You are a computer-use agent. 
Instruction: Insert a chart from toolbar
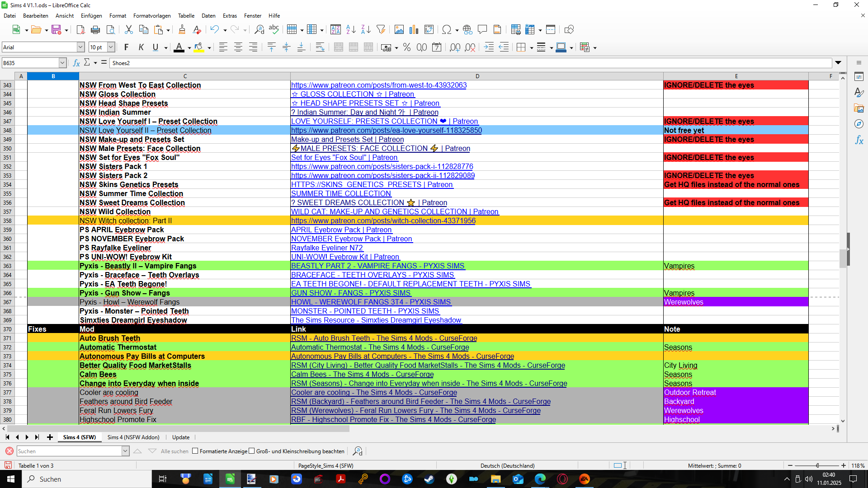pos(414,30)
